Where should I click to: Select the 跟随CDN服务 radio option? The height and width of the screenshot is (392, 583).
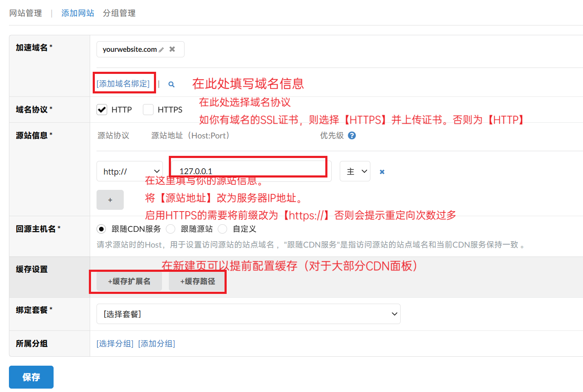101,229
